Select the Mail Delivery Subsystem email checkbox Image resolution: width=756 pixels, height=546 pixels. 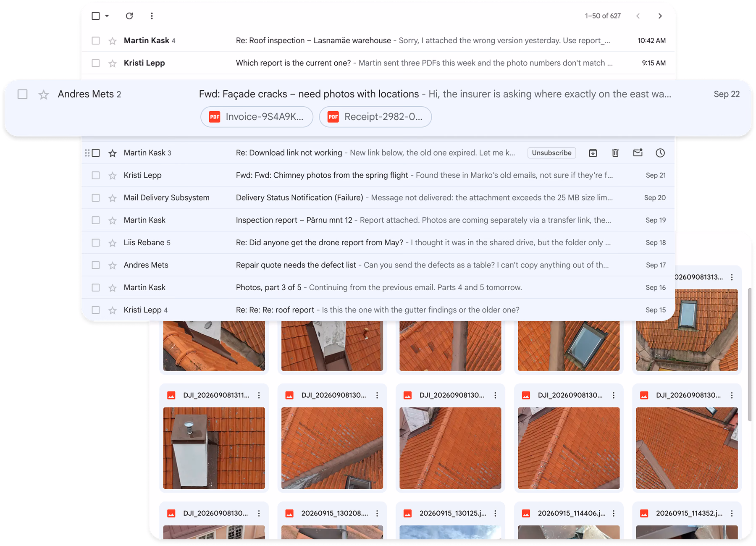(96, 198)
